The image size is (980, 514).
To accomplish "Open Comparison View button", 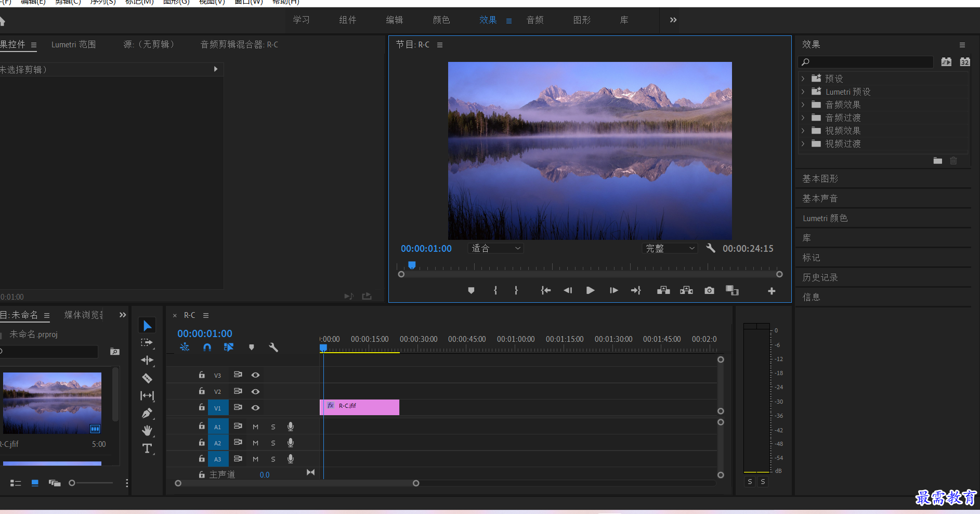I will point(732,290).
